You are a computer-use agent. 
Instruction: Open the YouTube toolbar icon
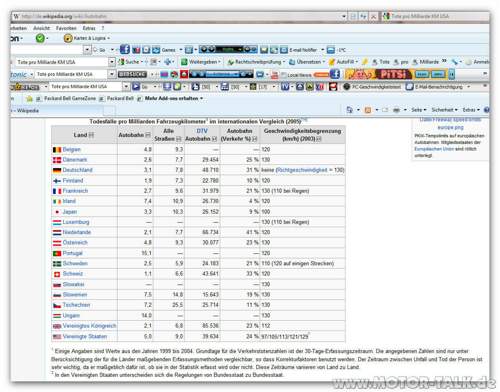point(274,75)
